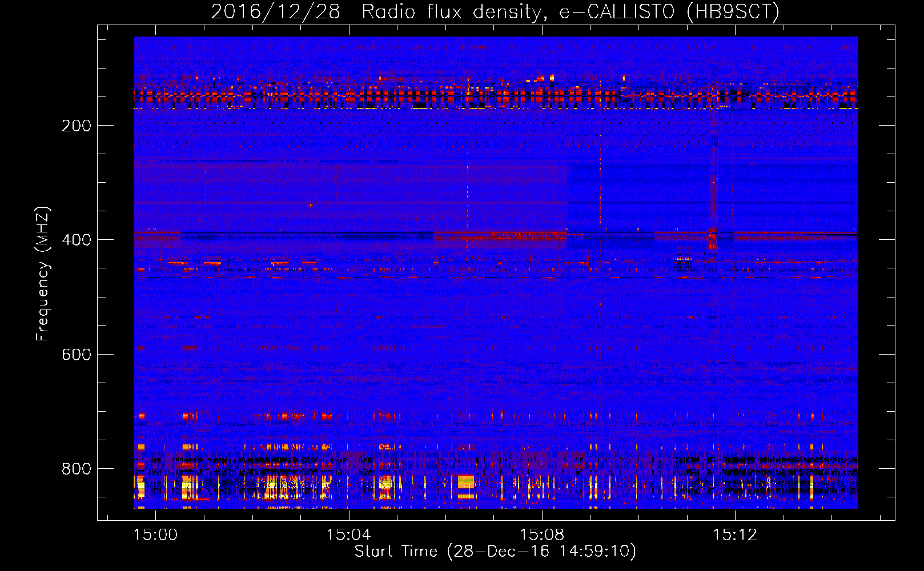
Task: Click the 15:04 time axis label
Action: point(348,535)
